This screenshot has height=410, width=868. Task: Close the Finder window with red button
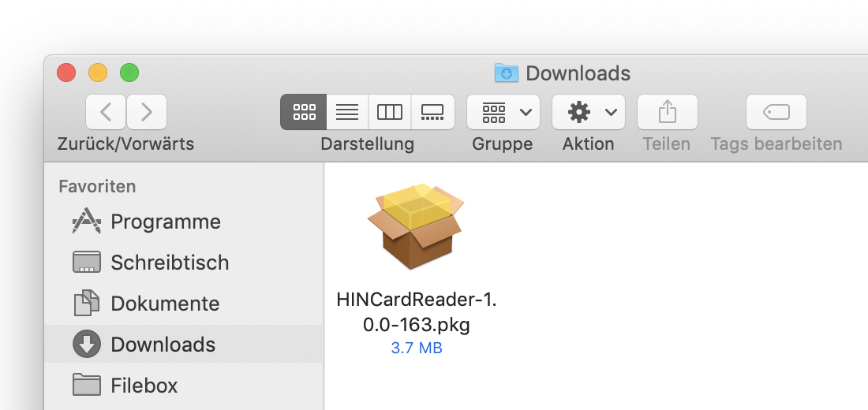tap(66, 73)
